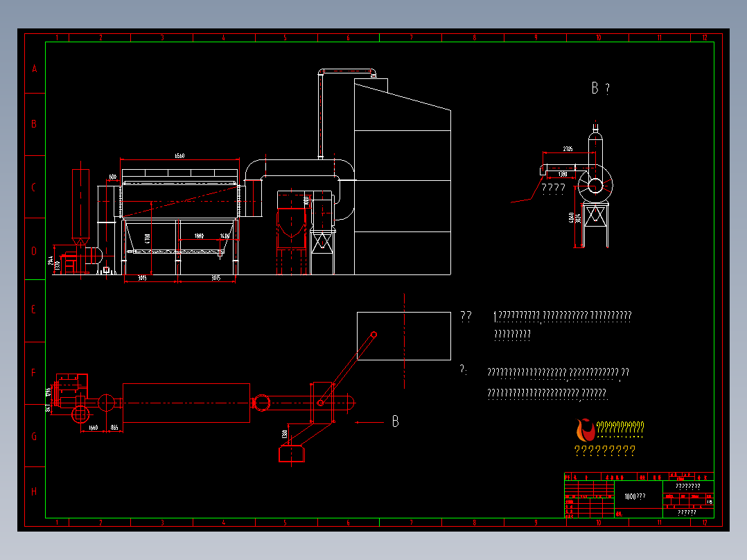747x560 pixels.
Task: Click zone letter D on the left border
Action: click(34, 251)
